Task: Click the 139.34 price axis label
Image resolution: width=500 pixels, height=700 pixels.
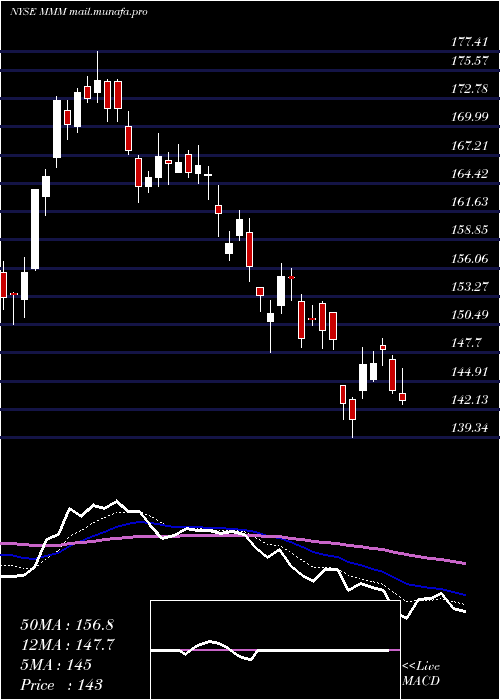Action: click(469, 428)
